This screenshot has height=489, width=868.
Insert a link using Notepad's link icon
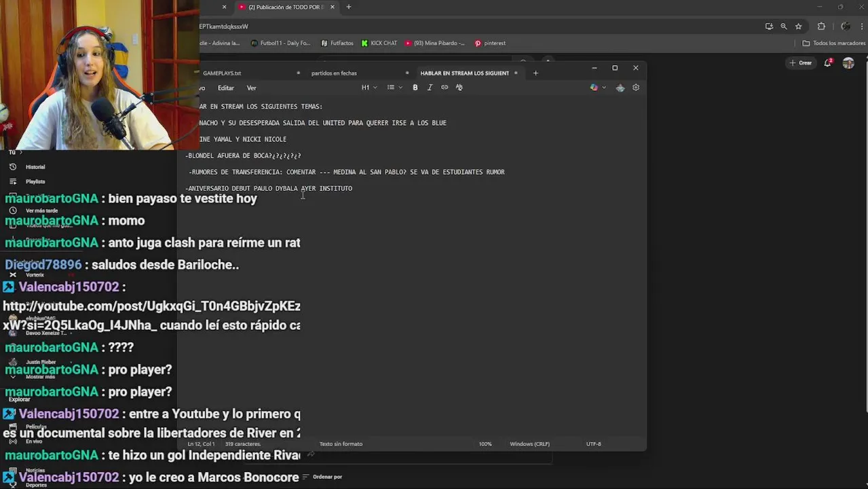click(x=445, y=88)
